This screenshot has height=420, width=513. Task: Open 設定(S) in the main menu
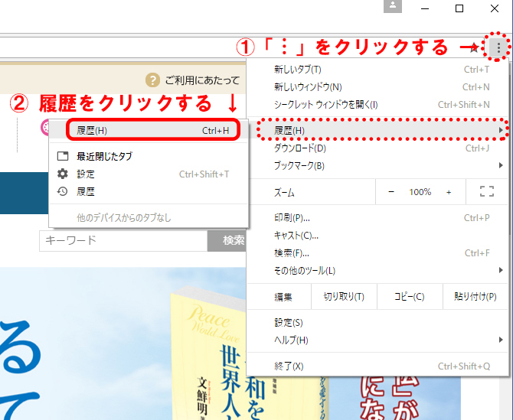click(377, 323)
